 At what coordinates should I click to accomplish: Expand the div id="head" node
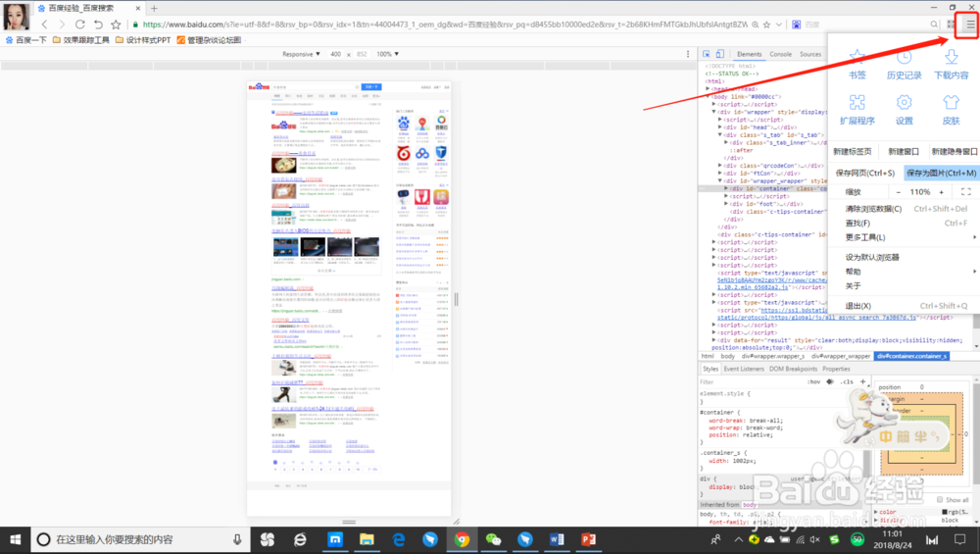719,126
